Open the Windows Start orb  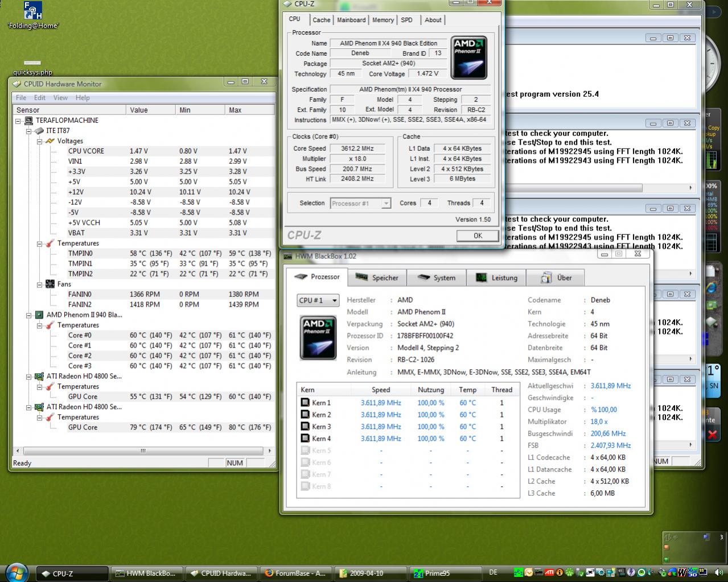[x=16, y=572]
